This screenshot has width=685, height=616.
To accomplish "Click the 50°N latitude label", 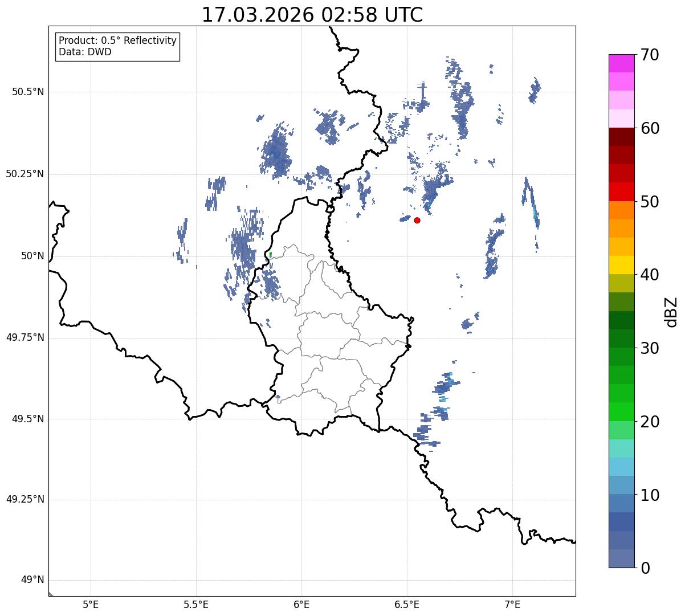I will (31, 256).
